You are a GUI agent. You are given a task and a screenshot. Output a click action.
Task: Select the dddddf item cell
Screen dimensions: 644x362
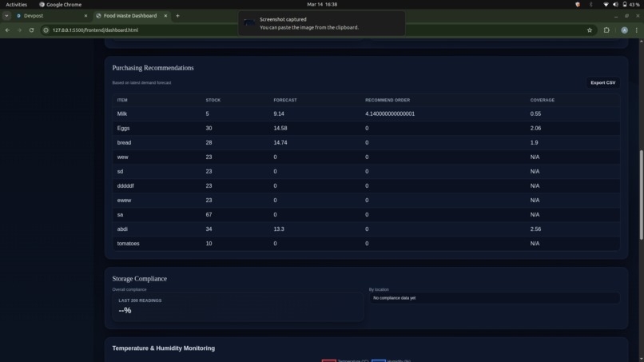[125, 185]
